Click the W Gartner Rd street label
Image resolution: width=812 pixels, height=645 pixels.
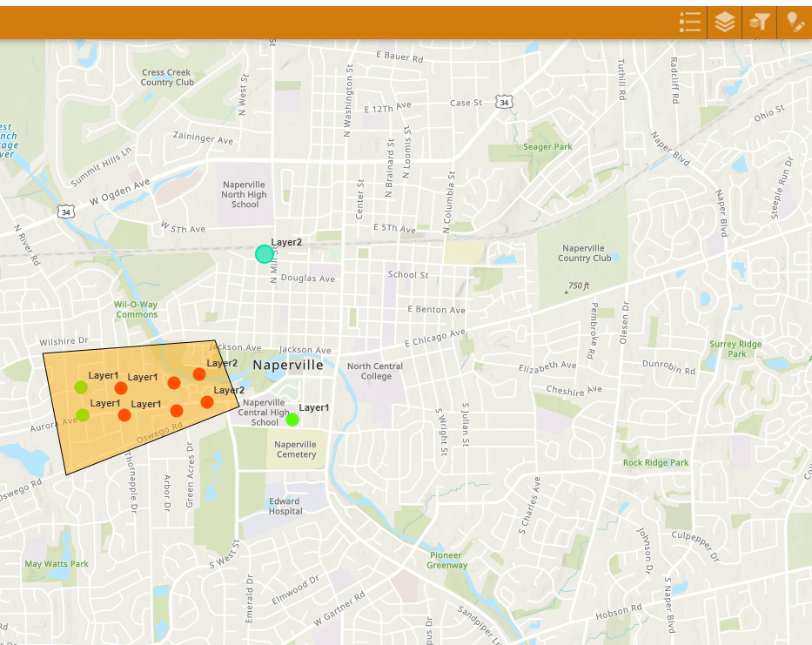[339, 609]
